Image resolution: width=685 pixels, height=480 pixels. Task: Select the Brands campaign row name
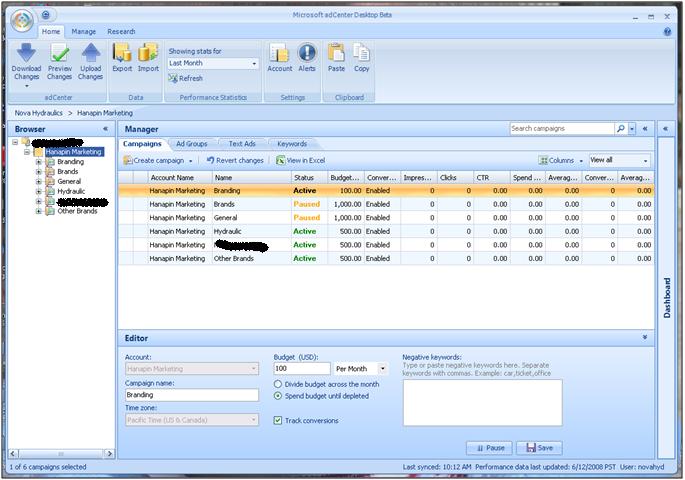[x=224, y=204]
